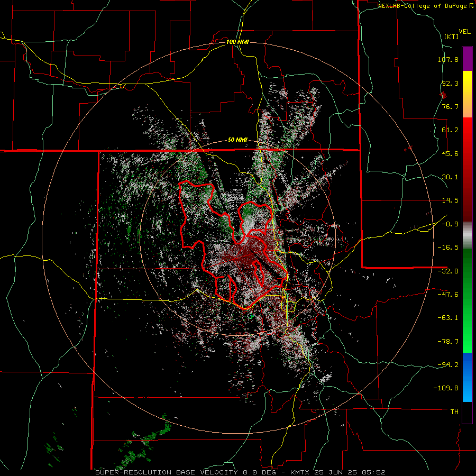Screen dimensions: 476x476
Task: Select the 14.5 scale value
Action: [x=450, y=200]
